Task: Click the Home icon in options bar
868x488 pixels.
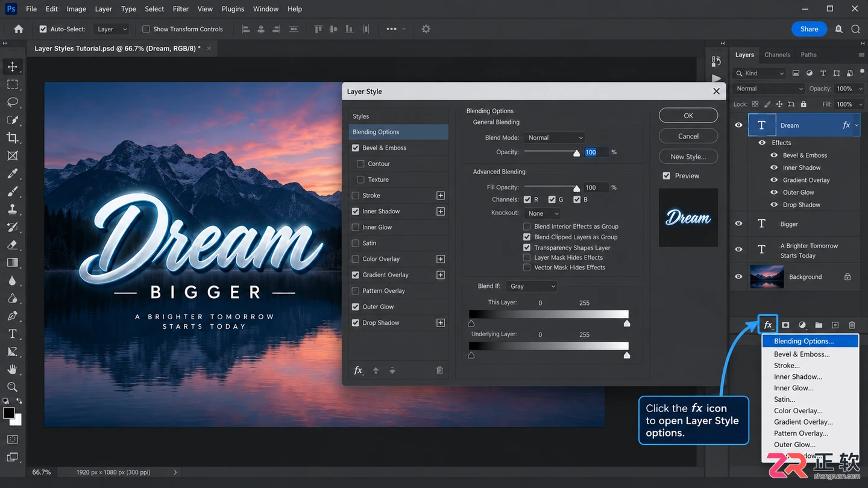Action: tap(19, 29)
